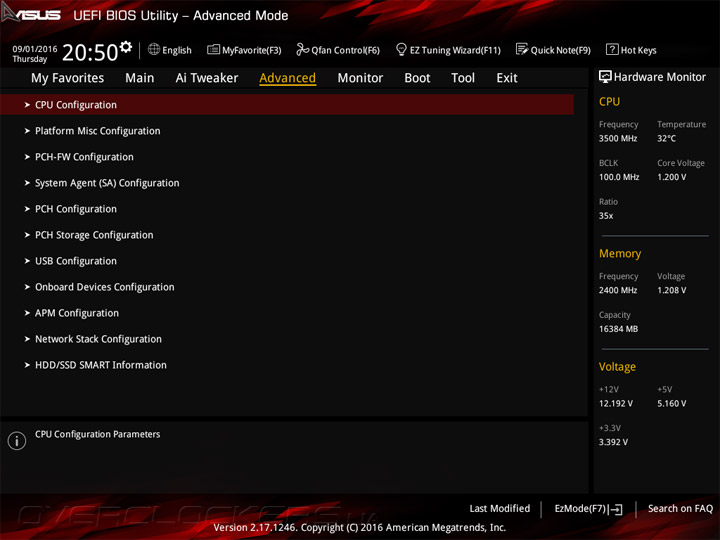Launch EZ Tuning Wizard bulb icon
Viewport: 720px width, 540px height.
point(401,49)
